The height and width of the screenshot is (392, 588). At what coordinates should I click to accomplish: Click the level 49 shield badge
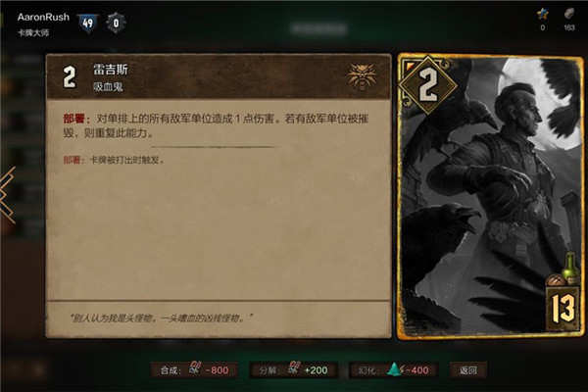(x=88, y=24)
